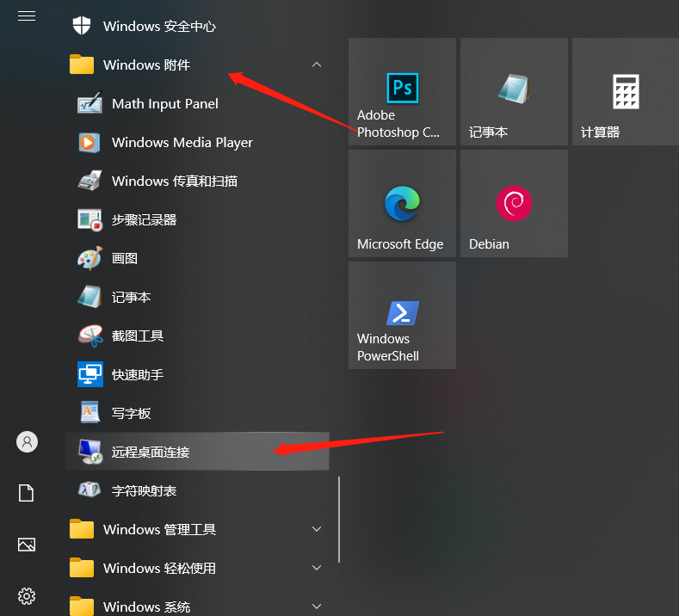Screen dimensions: 679x616
Task: Open the Debian tile
Action: (x=514, y=203)
